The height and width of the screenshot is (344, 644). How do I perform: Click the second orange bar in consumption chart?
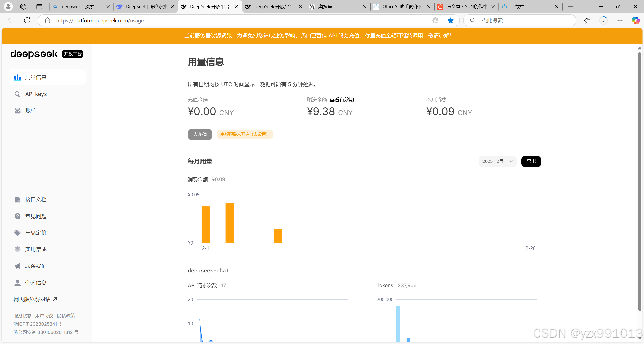tap(229, 223)
